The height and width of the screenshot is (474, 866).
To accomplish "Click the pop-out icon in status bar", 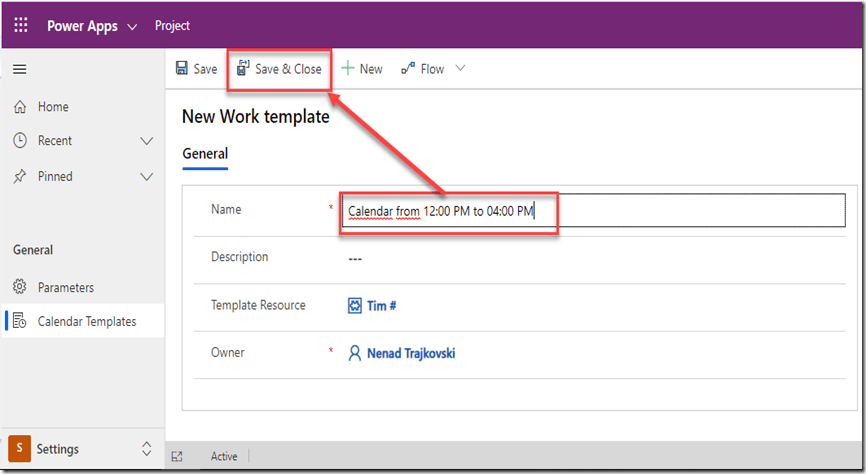I will click(177, 456).
